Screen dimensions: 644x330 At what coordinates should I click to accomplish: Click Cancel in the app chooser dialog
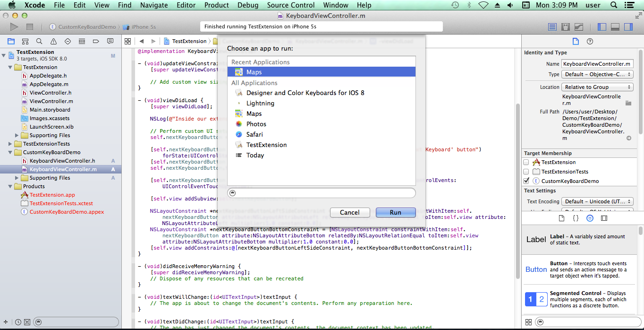350,212
